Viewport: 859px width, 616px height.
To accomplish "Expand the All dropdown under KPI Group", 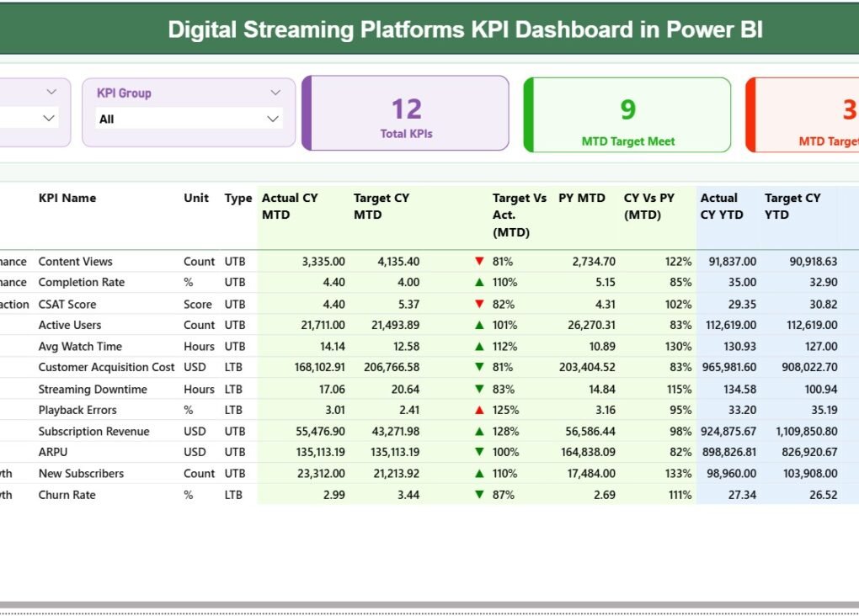I will click(x=274, y=119).
